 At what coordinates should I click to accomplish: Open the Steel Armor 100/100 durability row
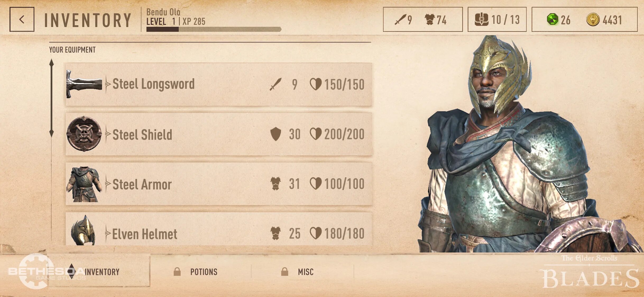pyautogui.click(x=219, y=184)
